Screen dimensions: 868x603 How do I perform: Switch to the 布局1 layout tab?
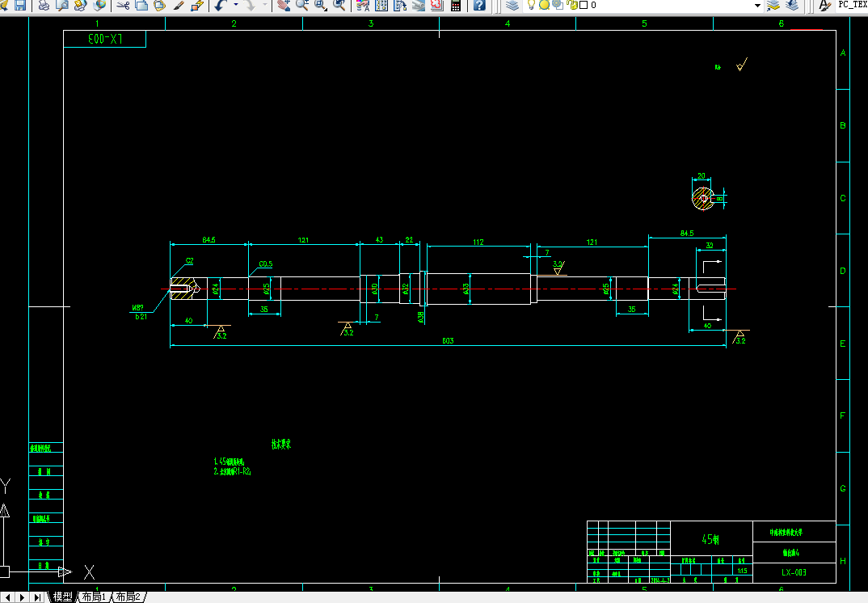[94, 597]
